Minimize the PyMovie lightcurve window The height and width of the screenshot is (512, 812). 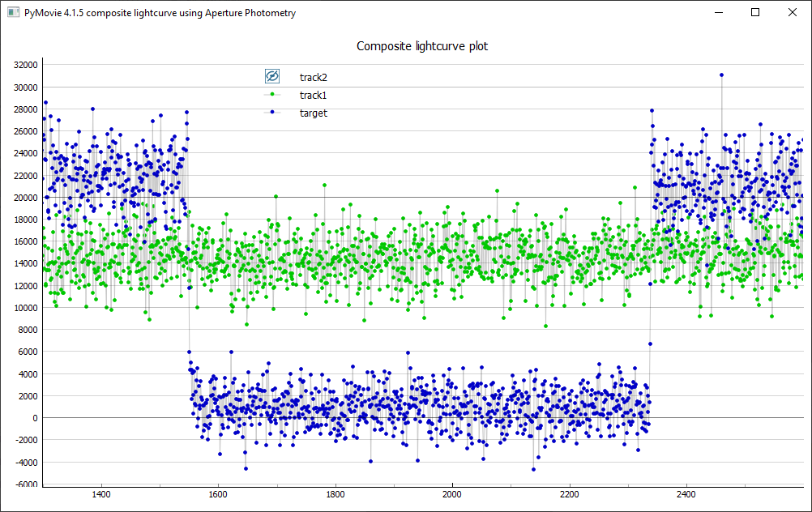coord(718,13)
